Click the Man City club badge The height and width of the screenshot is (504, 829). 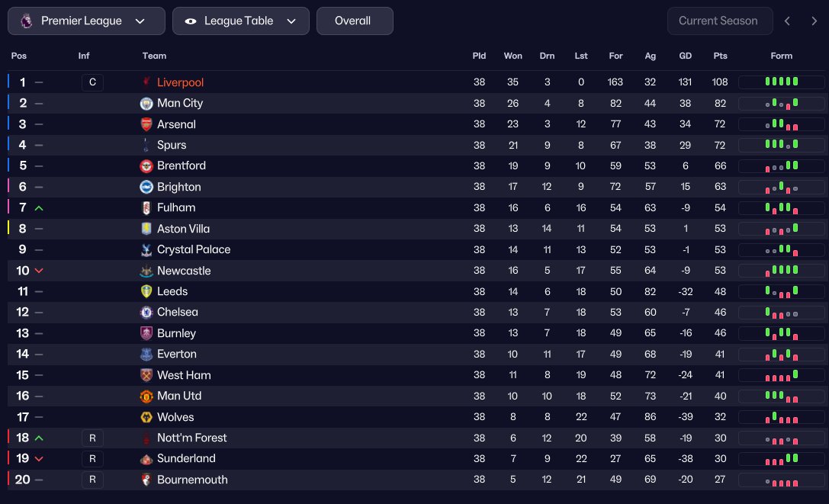pos(146,103)
